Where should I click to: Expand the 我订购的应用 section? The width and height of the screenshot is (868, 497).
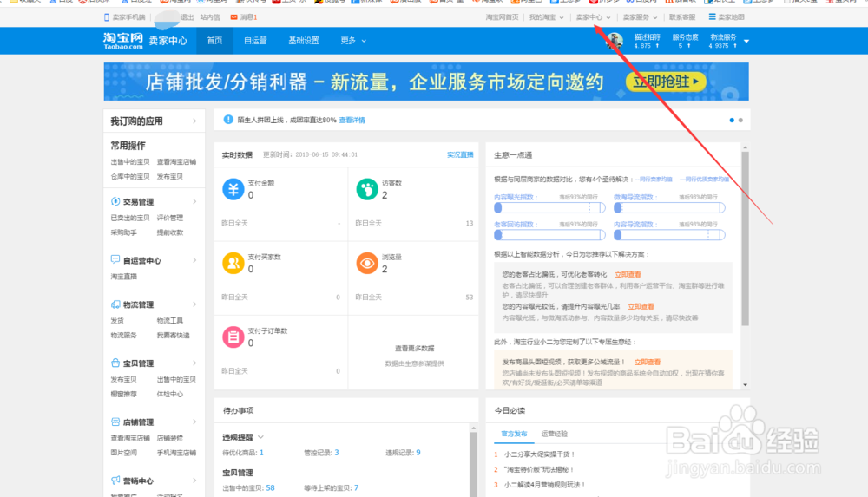194,121
